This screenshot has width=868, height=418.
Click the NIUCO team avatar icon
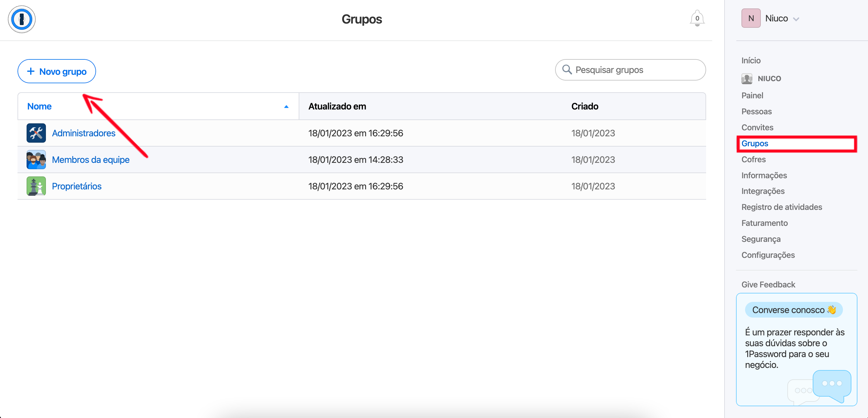coord(747,78)
